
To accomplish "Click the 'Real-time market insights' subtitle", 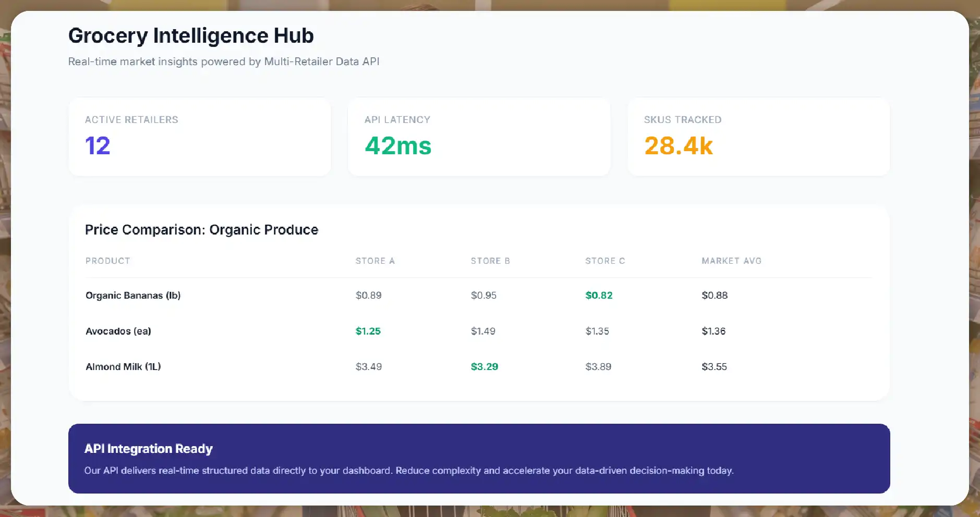I will coord(224,61).
